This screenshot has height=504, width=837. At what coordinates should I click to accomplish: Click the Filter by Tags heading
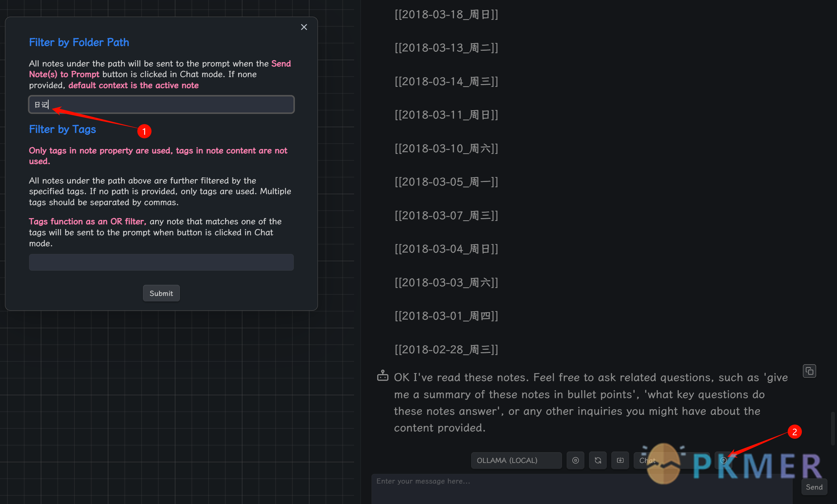point(62,129)
